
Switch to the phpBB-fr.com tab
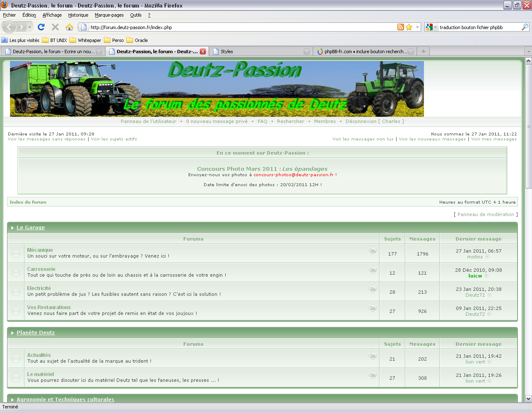[x=365, y=52]
